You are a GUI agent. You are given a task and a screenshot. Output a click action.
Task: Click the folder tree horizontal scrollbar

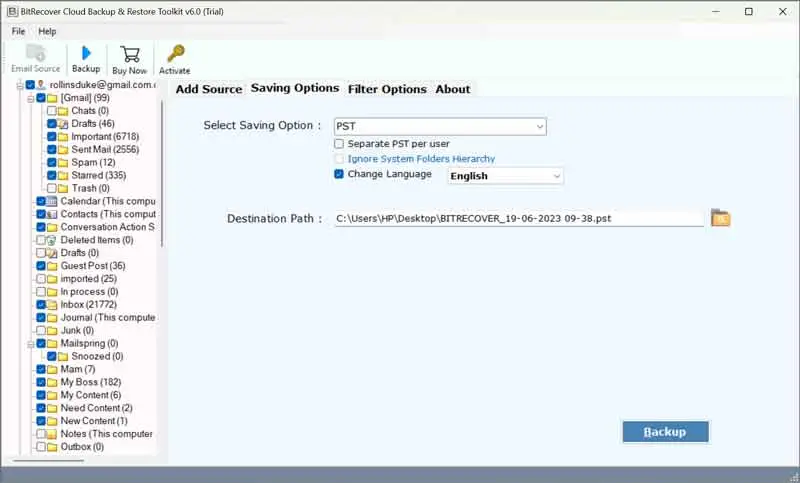(48, 461)
